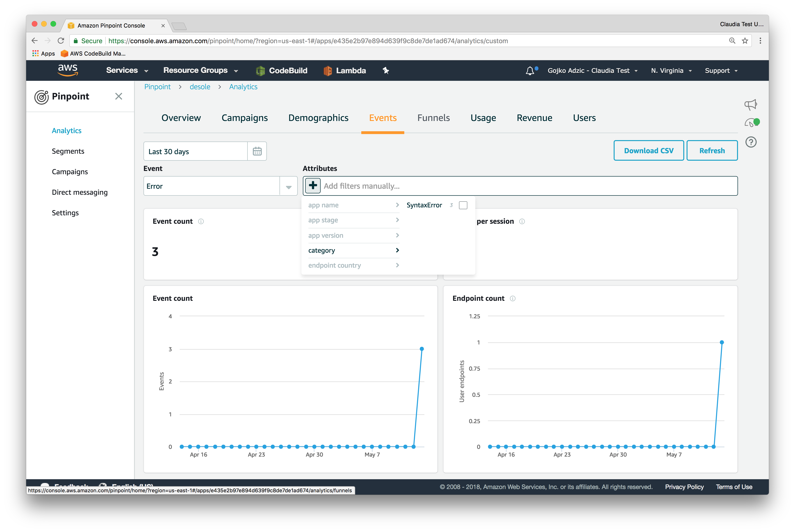Open the browser zoom icon
795x532 pixels.
point(732,41)
